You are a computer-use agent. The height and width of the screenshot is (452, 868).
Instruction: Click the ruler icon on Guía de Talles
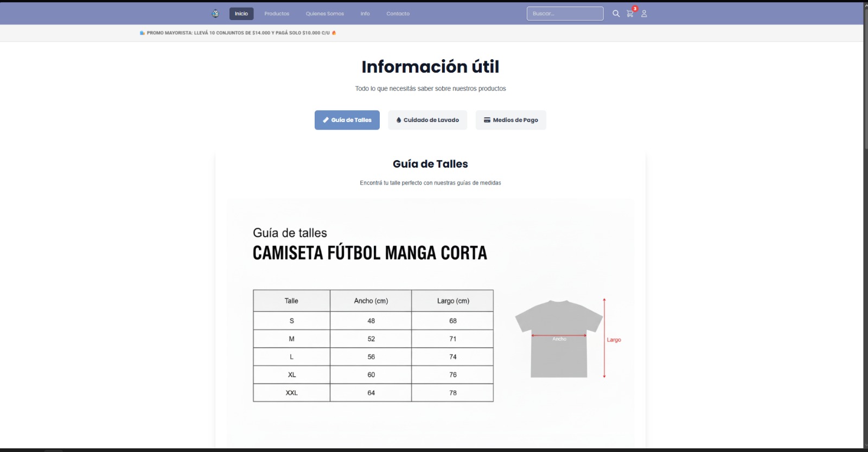point(325,120)
